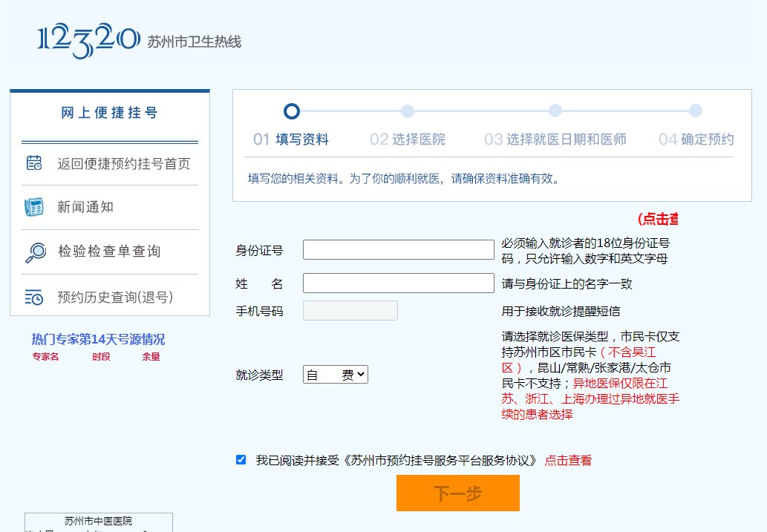Open 返回便捷预约挂号首页 menu item

pos(123,164)
